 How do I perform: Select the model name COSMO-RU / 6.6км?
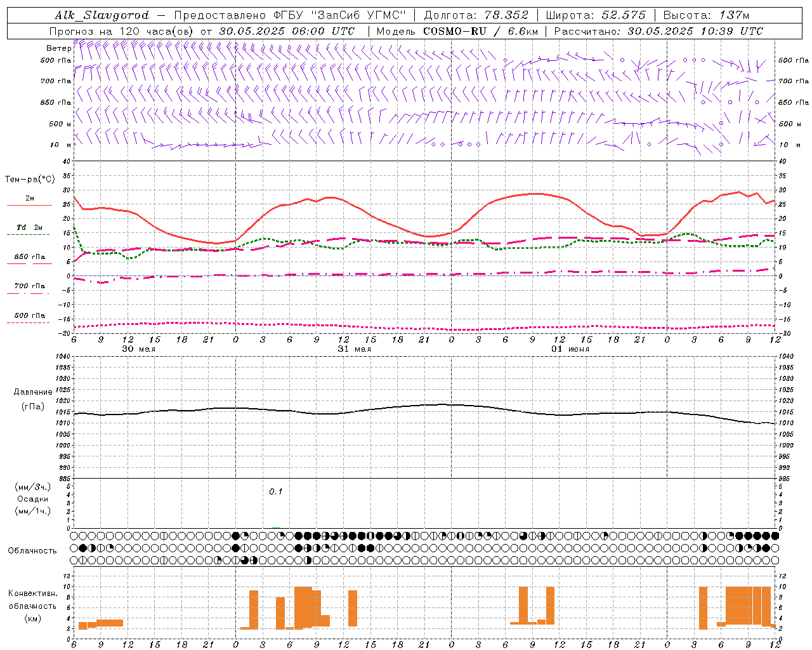pos(480,31)
